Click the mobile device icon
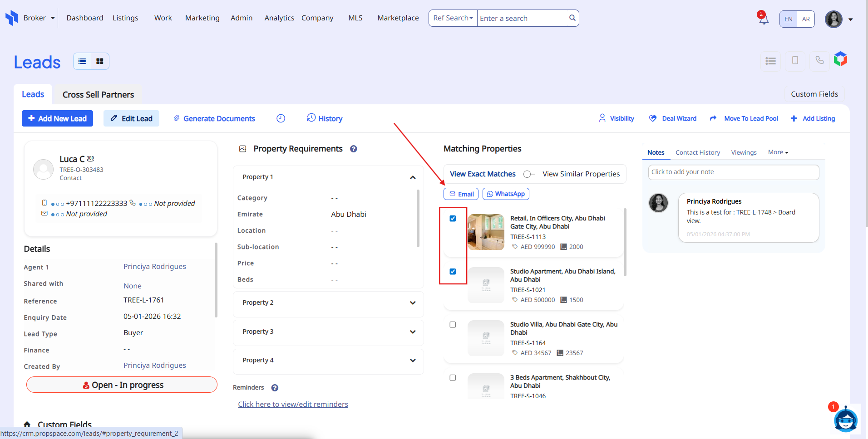This screenshot has width=868, height=439. tap(795, 60)
